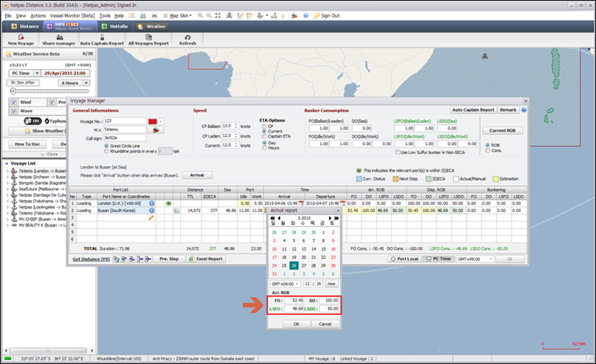Jump back a year in Arrival report calendar
The width and height of the screenshot is (596, 364).
(x=272, y=218)
